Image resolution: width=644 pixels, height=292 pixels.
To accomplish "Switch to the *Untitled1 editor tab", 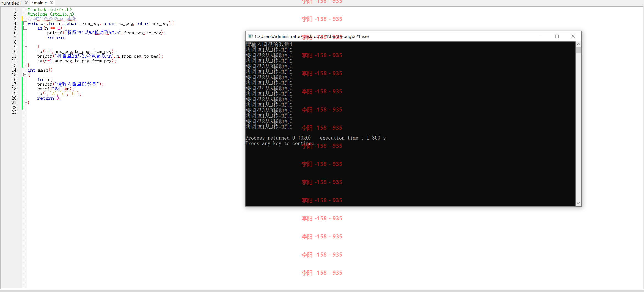I will pyautogui.click(x=12, y=3).
